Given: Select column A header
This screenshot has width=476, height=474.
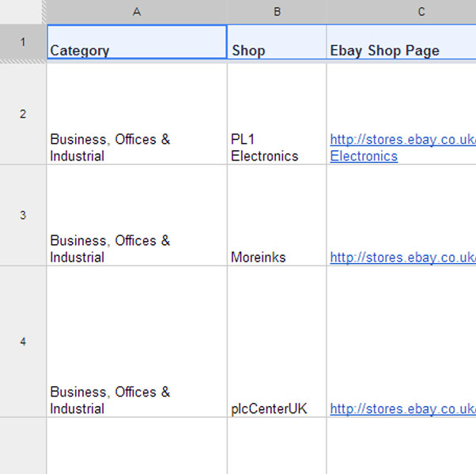Looking at the screenshot, I should pos(137,12).
